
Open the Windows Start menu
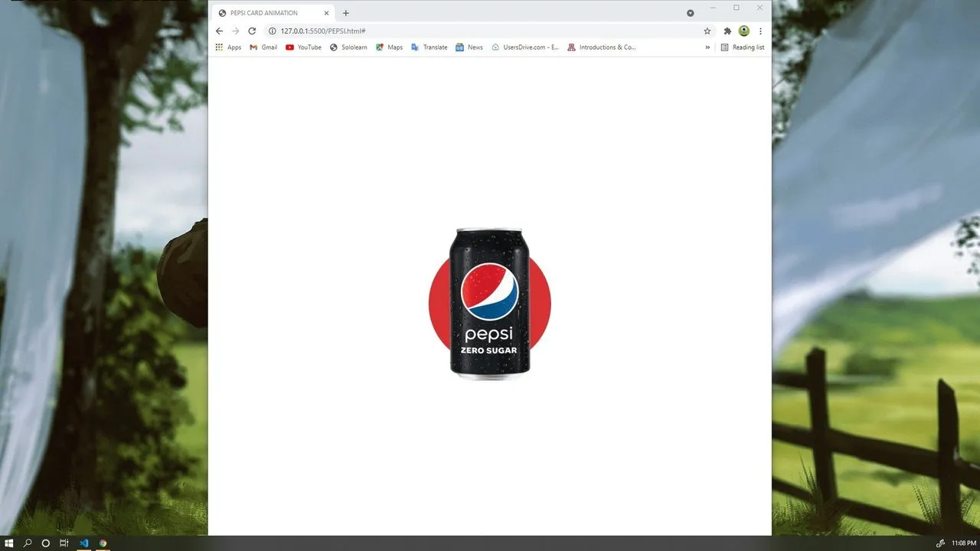9,543
